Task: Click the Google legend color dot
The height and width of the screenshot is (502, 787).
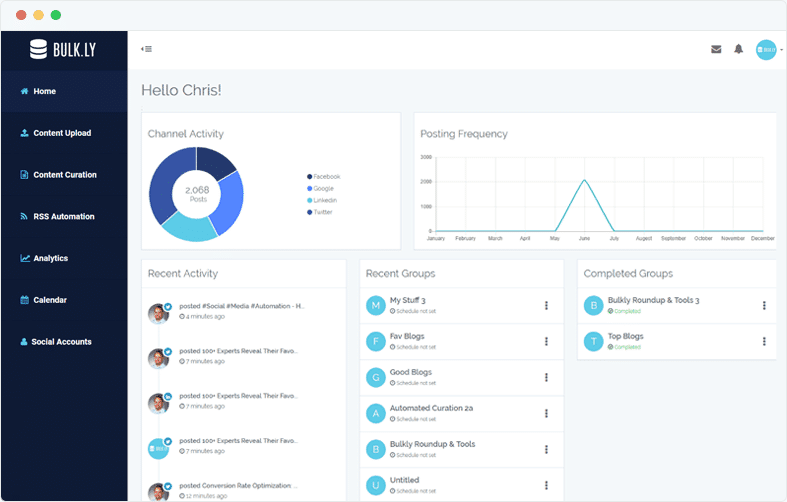Action: point(310,188)
